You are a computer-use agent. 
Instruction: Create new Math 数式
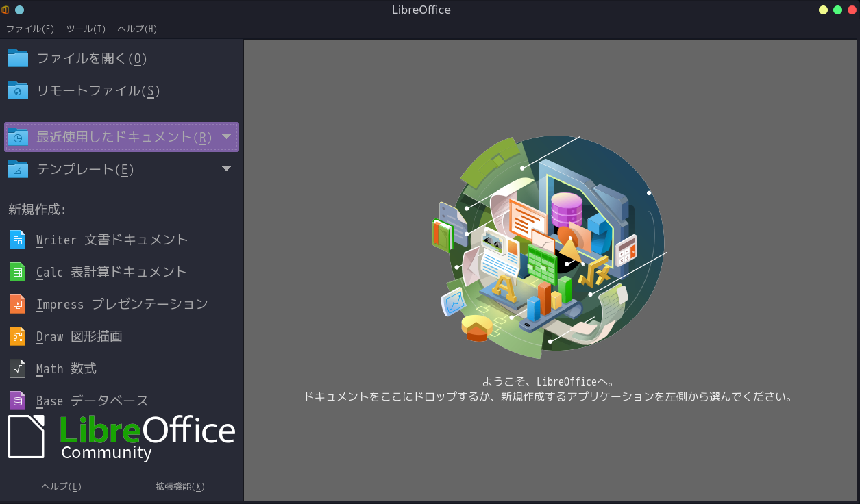pos(66,368)
